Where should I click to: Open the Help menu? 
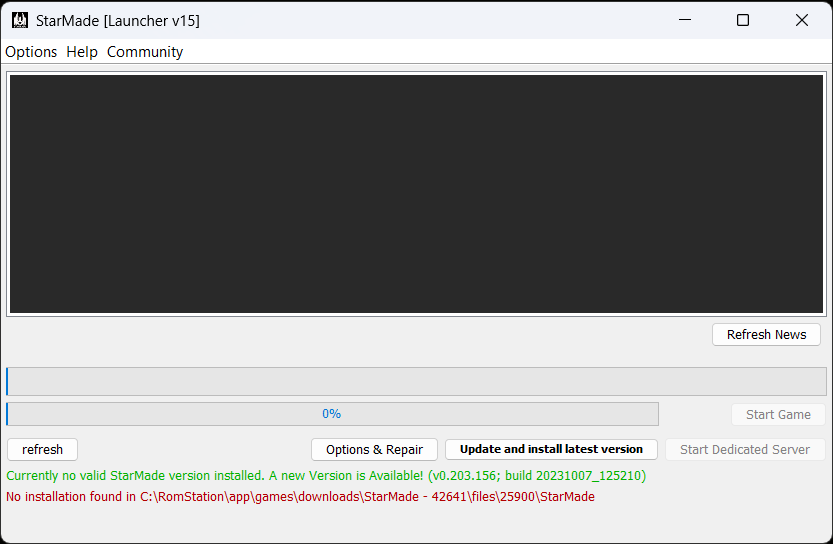[82, 52]
